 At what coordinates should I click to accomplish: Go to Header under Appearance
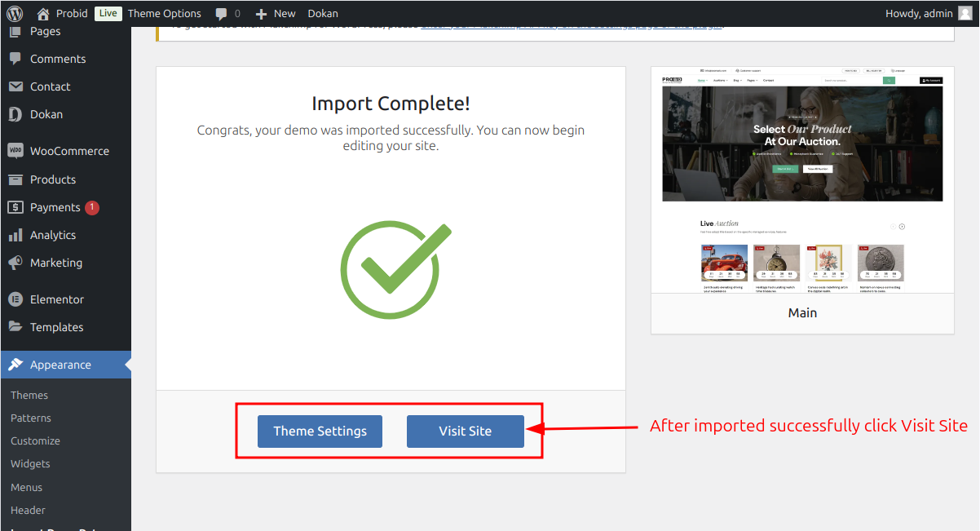tap(28, 510)
